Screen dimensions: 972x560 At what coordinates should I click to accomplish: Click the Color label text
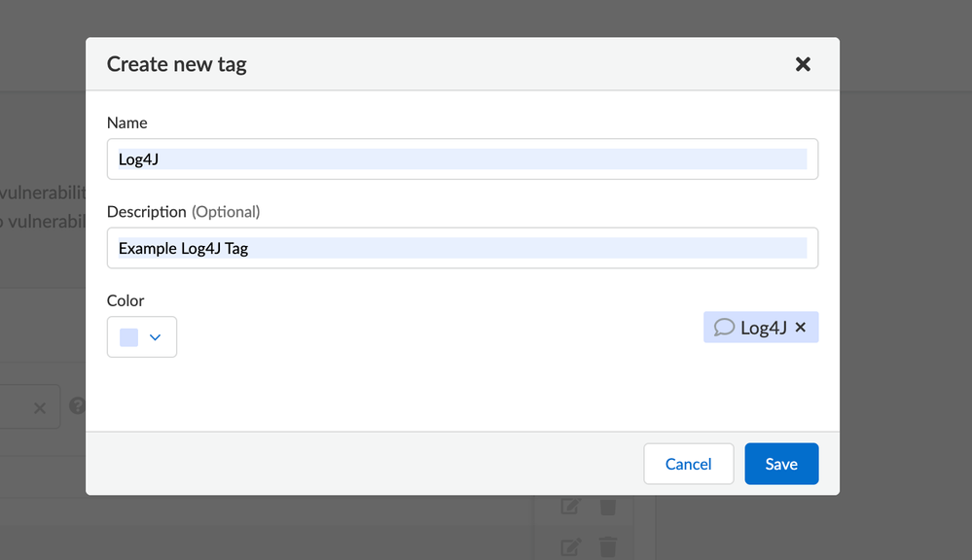click(126, 301)
